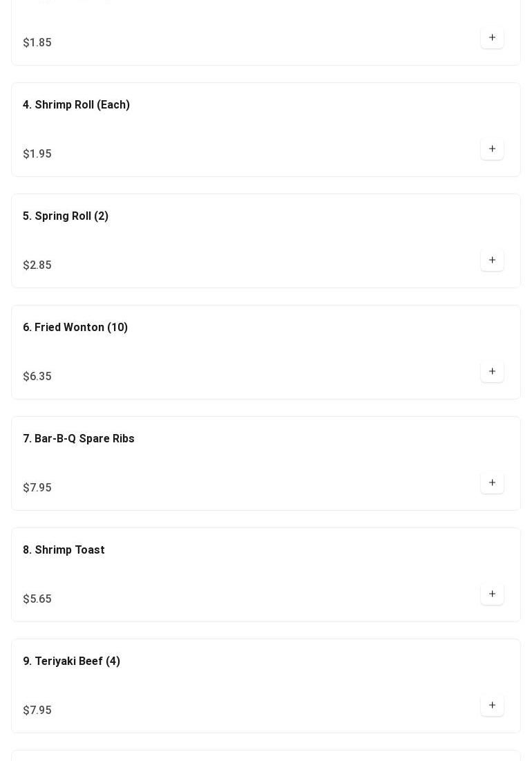Click the $7.95 price under Spare Ribs

pos(37,488)
